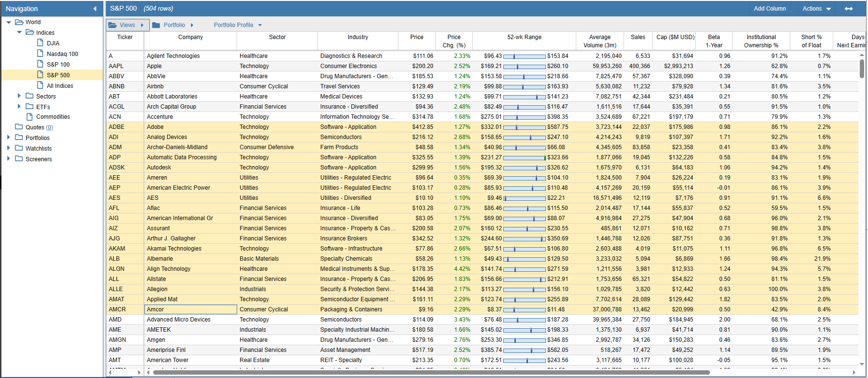Open the Portfolio Profile dropdown

[238, 25]
